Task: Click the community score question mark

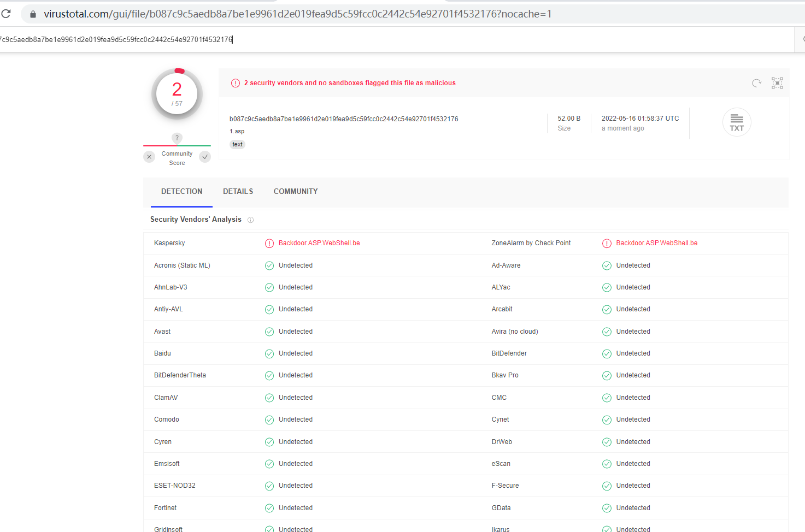Action: coord(177,138)
